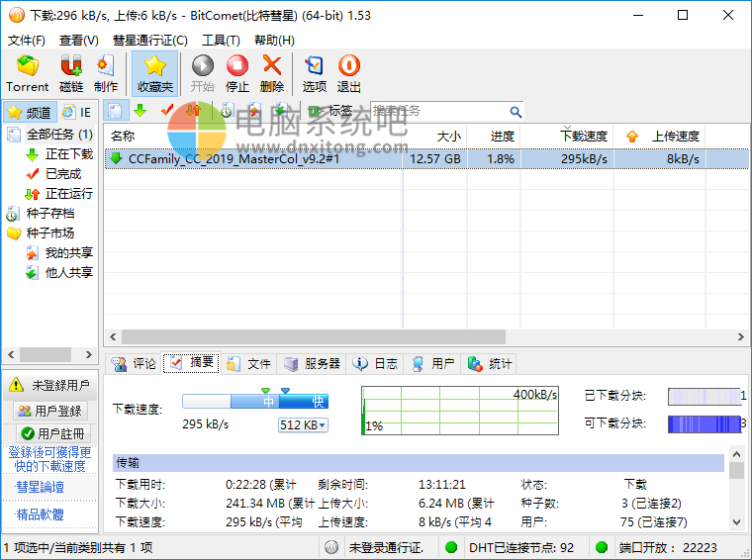
Task: Click the 未登錄用户 warning icon
Action: click(16, 385)
